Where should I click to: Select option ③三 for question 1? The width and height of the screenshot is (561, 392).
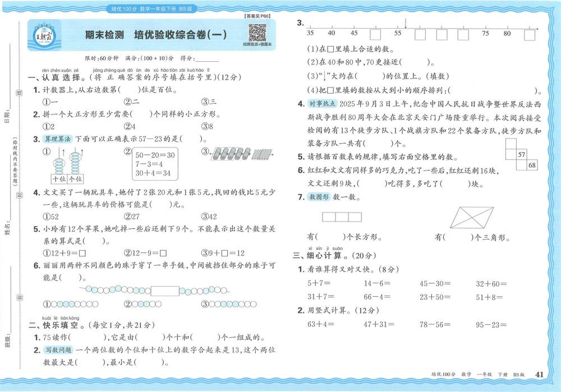point(209,102)
